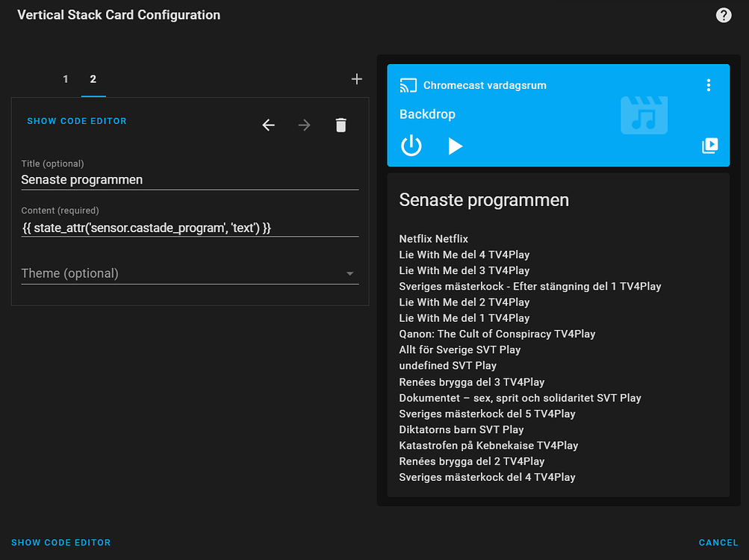749x560 pixels.
Task: Toggle Chromecast power button
Action: (411, 146)
